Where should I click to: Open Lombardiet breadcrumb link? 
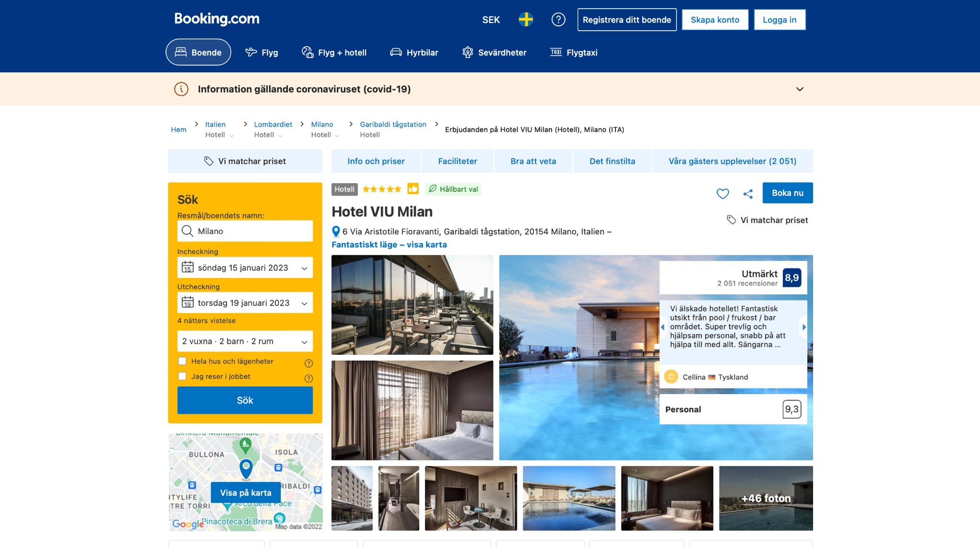pos(273,124)
